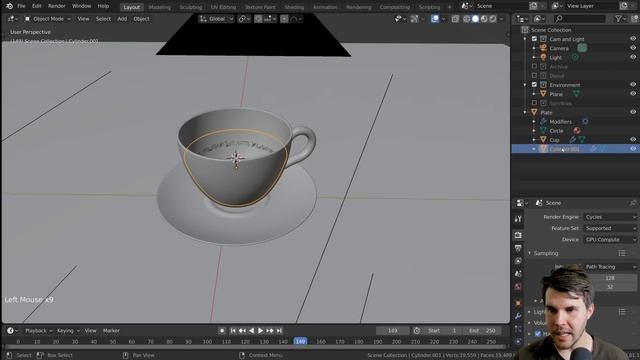Open the View Layer properties tab icon
Image resolution: width=640 pixels, height=360 pixels.
[518, 261]
